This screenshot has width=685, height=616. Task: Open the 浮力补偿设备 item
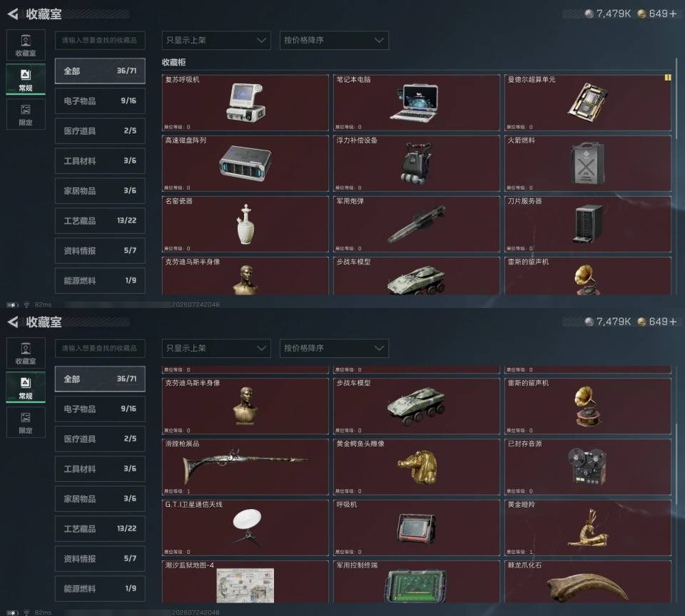coord(416,163)
